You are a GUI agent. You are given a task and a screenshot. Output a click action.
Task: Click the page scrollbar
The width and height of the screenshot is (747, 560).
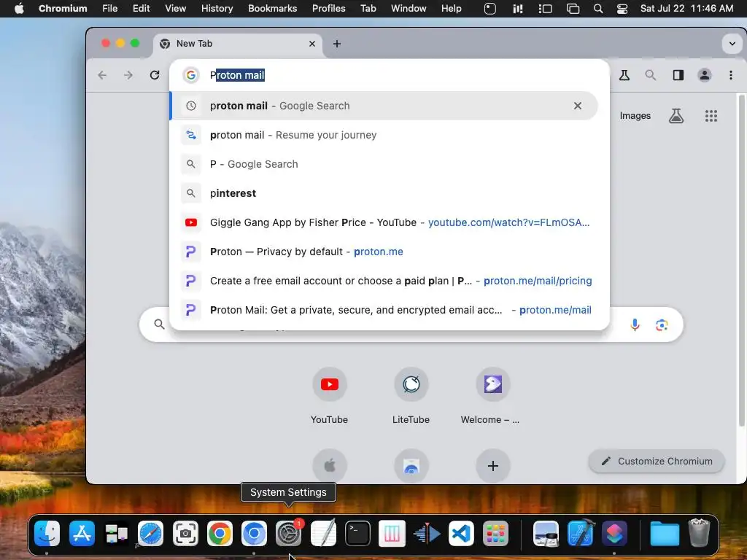click(x=741, y=260)
